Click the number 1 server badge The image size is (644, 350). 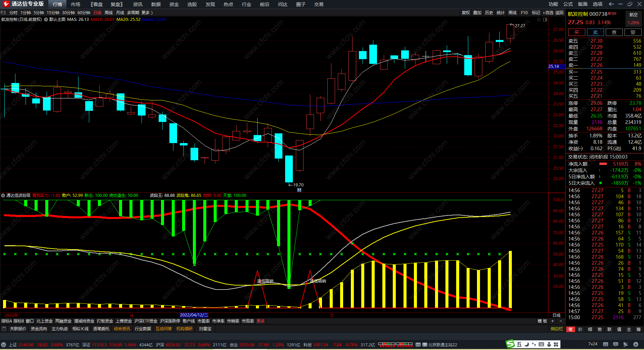[x=425, y=345]
